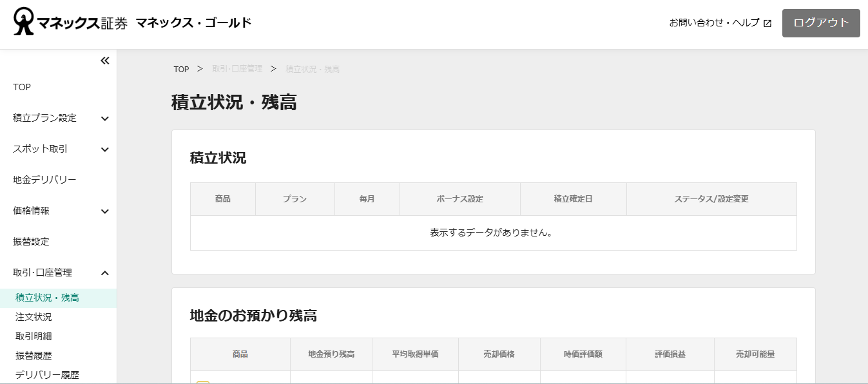The width and height of the screenshot is (868, 384).
Task: Click the ステータス/設定変更 column header
Action: [x=711, y=199]
